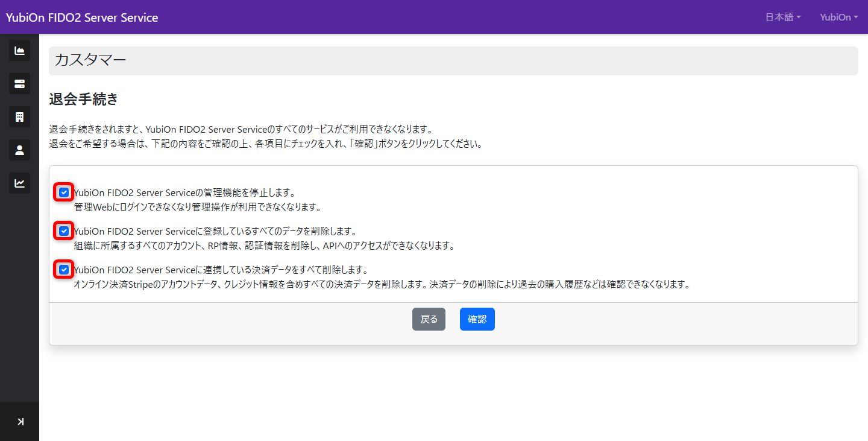Uncheck the 管理機能を停止します checkbox
868x441 pixels.
coord(64,192)
